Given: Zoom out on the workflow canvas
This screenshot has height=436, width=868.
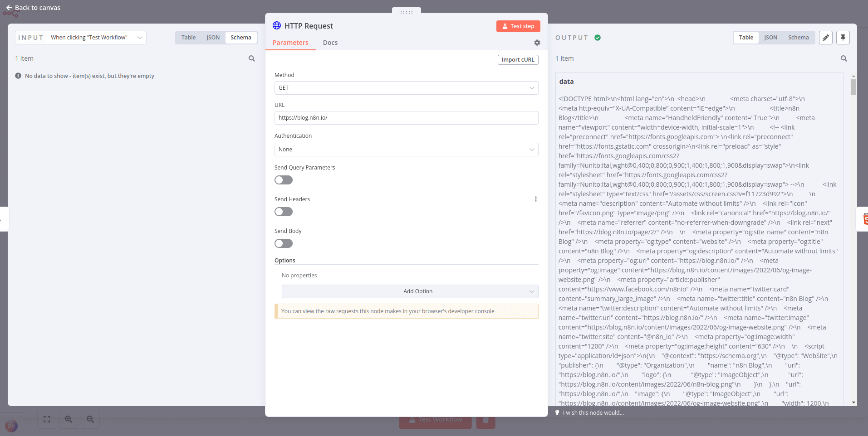Looking at the screenshot, I should 90,419.
